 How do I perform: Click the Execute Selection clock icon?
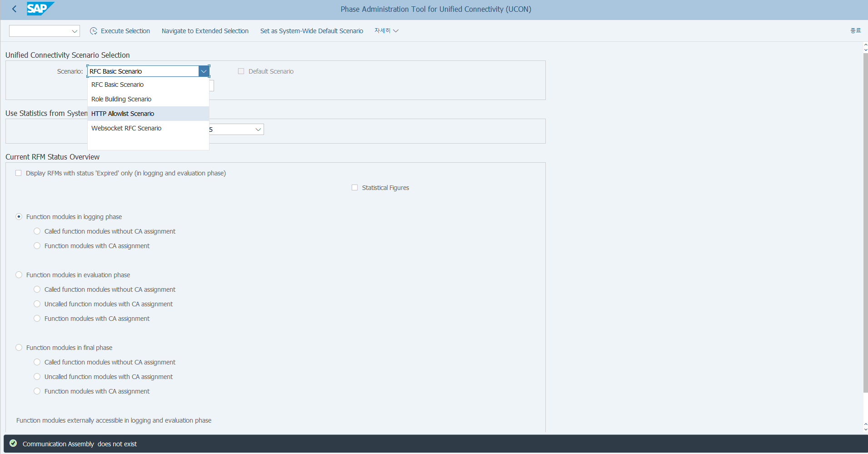pos(94,31)
